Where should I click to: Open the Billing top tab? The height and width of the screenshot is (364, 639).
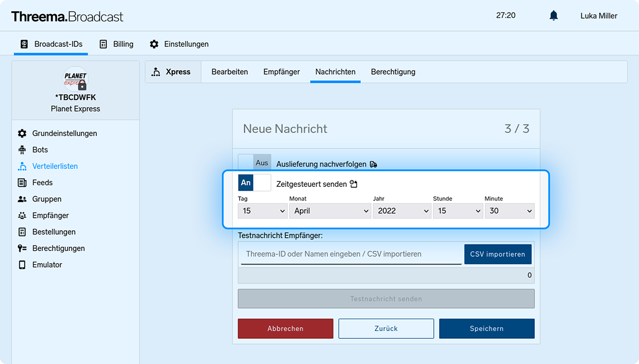pos(116,44)
